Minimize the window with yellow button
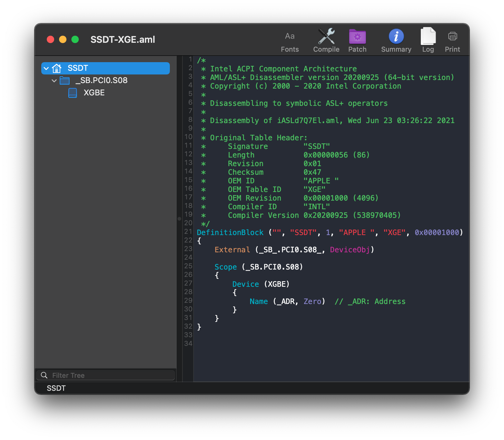The width and height of the screenshot is (504, 440). point(63,39)
